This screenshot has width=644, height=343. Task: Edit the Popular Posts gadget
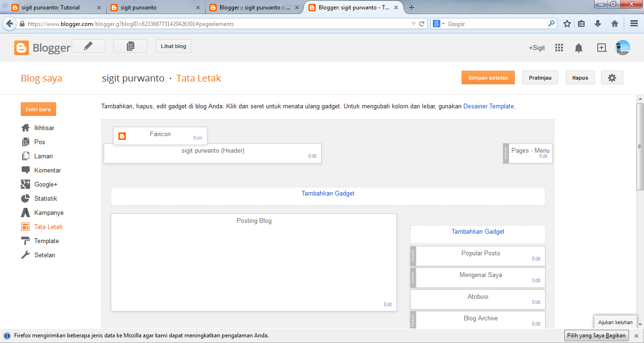pos(536,259)
